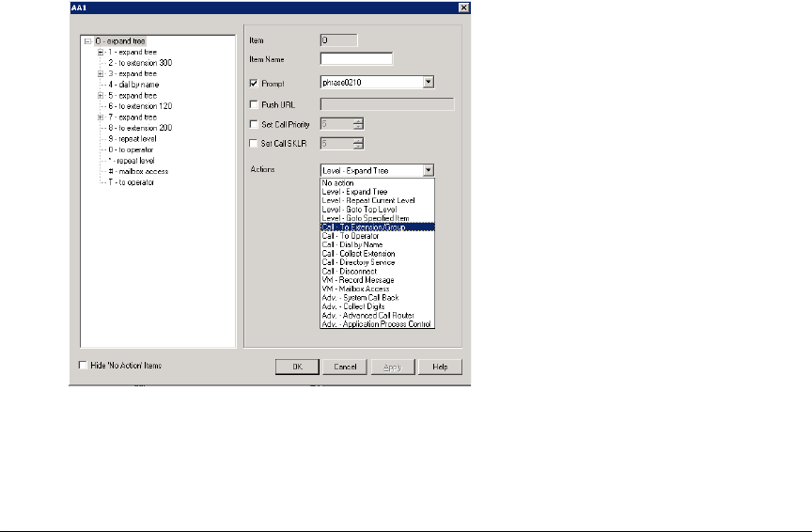Image resolution: width=812 pixels, height=532 pixels.
Task: Uncheck the Prompt checkbox
Action: point(253,83)
